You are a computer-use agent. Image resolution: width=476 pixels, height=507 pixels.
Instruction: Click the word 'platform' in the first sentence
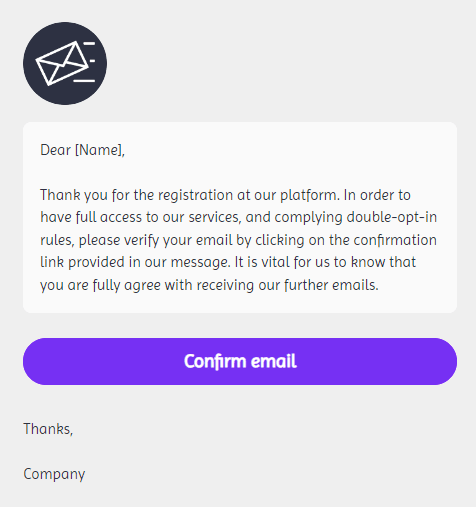[x=308, y=195]
